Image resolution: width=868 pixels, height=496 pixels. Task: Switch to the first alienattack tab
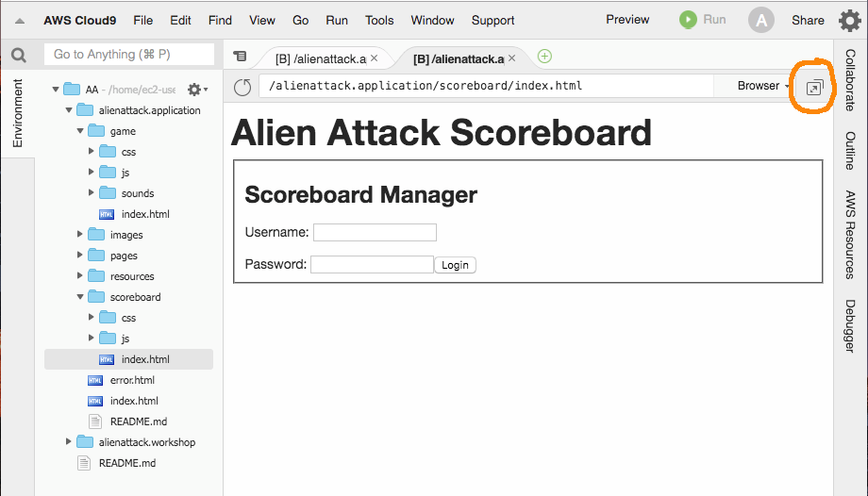point(321,58)
